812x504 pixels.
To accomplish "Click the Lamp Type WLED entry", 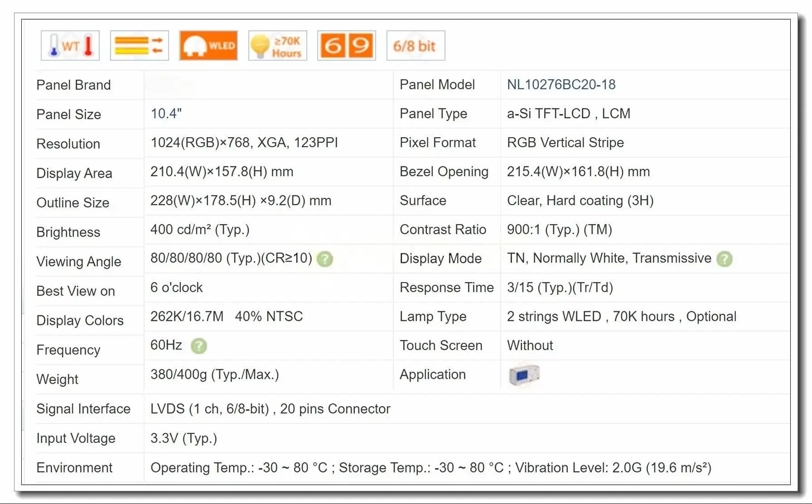I will click(622, 317).
